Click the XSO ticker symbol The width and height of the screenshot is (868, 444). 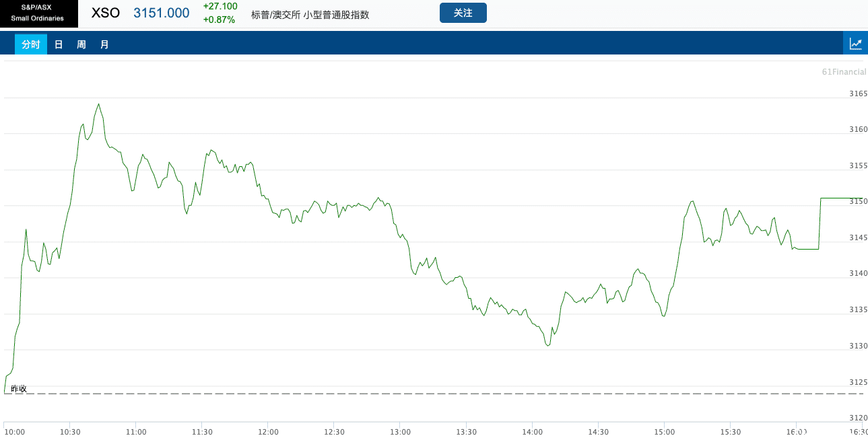[x=106, y=13]
